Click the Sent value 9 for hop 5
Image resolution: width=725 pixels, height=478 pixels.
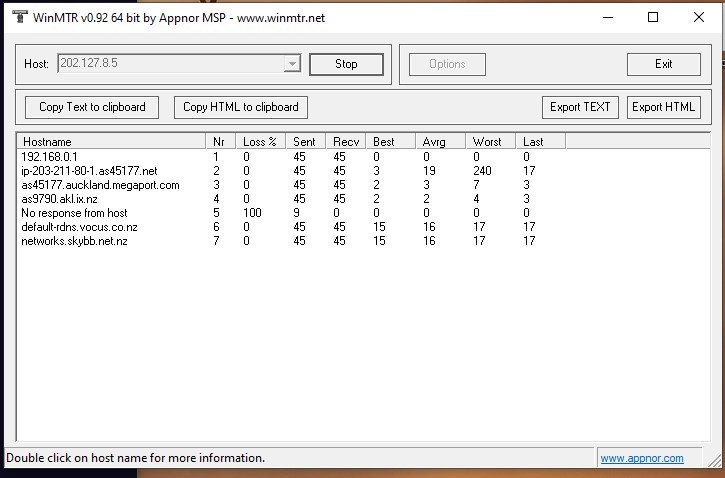point(296,213)
